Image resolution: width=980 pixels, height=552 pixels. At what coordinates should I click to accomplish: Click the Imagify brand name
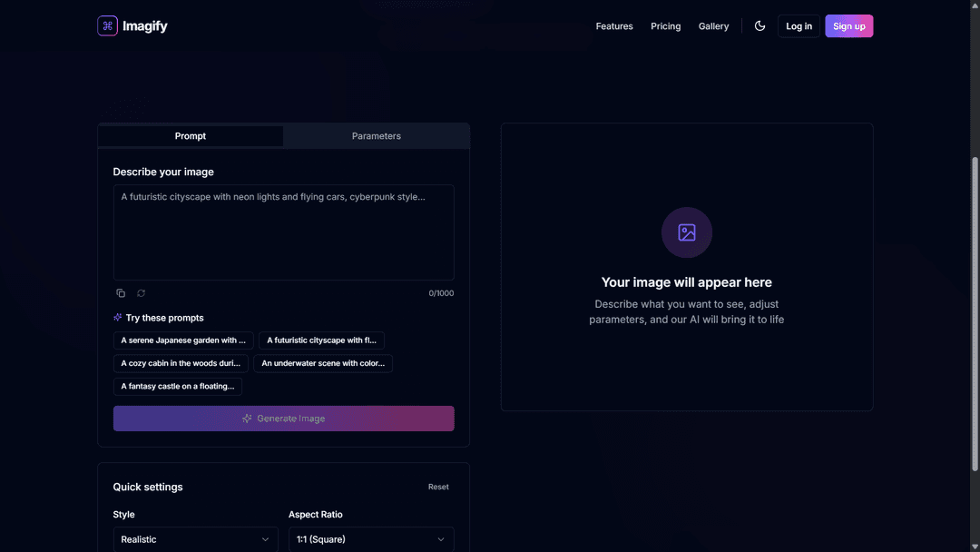pyautogui.click(x=145, y=26)
